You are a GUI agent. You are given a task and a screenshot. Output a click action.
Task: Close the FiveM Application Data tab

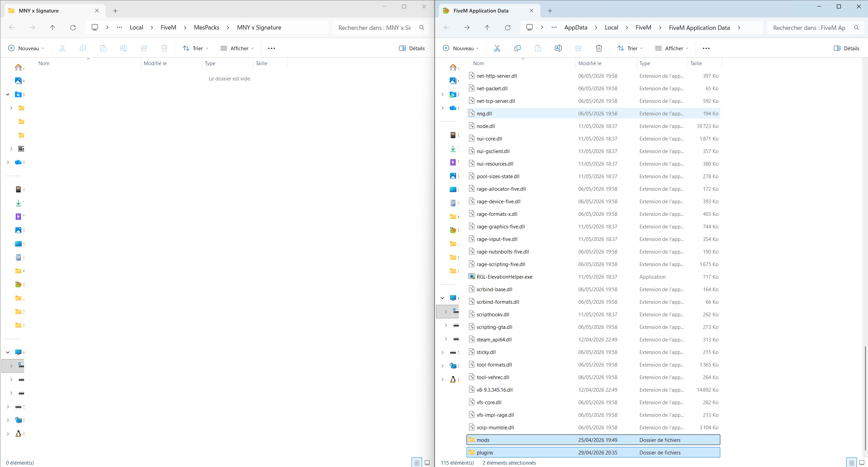point(531,11)
